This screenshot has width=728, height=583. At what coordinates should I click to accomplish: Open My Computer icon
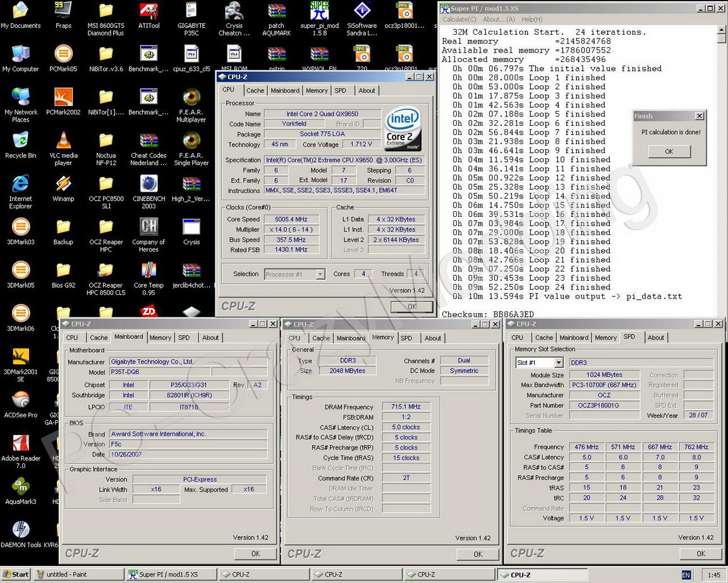click(x=20, y=59)
